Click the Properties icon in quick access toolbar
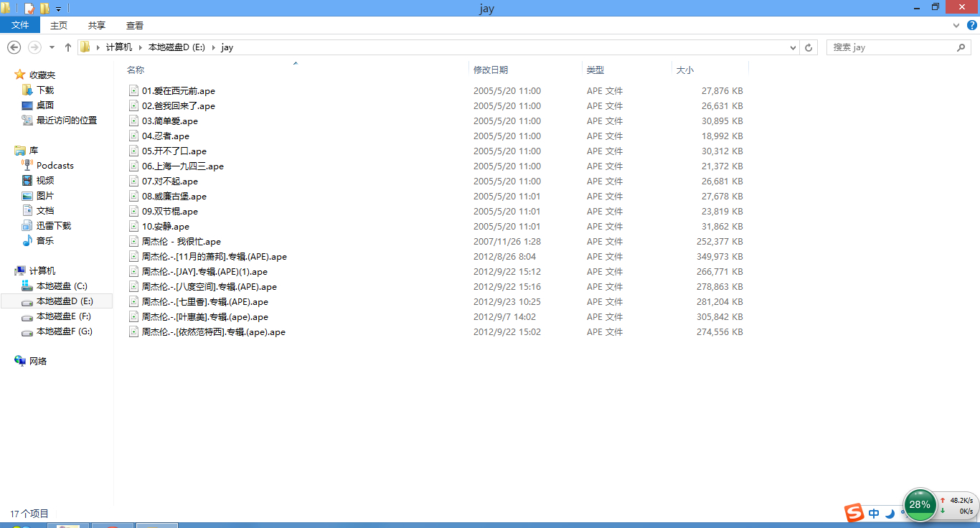 click(29, 9)
